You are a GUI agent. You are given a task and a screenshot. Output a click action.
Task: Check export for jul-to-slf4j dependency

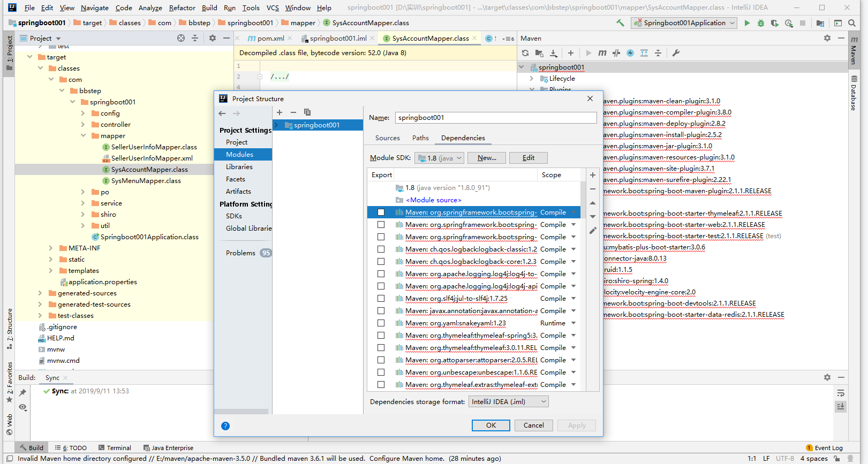pos(381,299)
